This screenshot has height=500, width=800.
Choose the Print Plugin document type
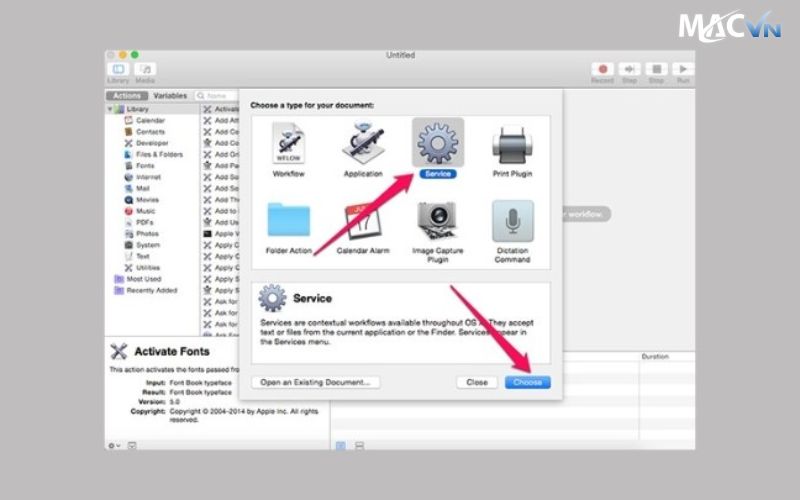pyautogui.click(x=512, y=149)
